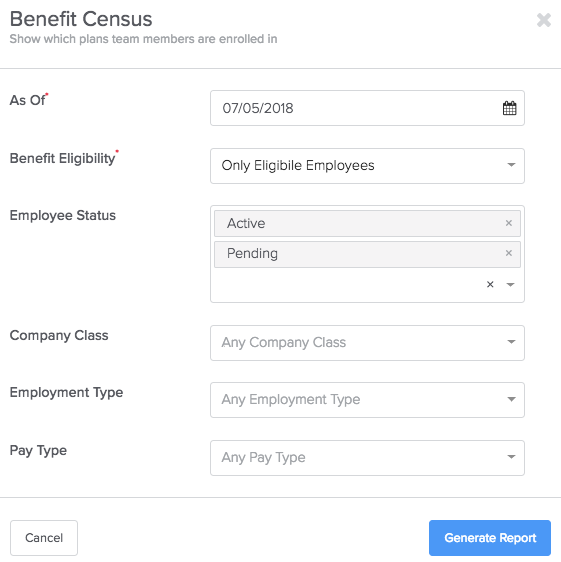Close the Benefit Census dialog
This screenshot has width=561, height=562.
point(544,20)
